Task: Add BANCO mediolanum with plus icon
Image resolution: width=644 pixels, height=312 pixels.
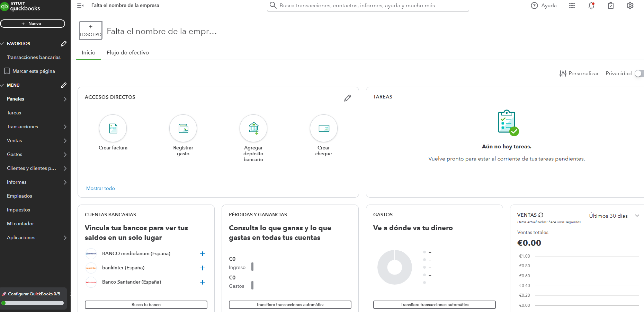Action: (203, 254)
